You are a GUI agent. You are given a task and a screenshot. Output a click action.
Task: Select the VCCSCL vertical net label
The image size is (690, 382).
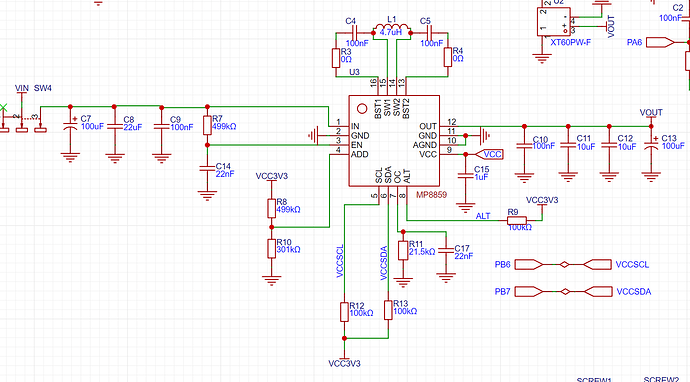(x=340, y=261)
